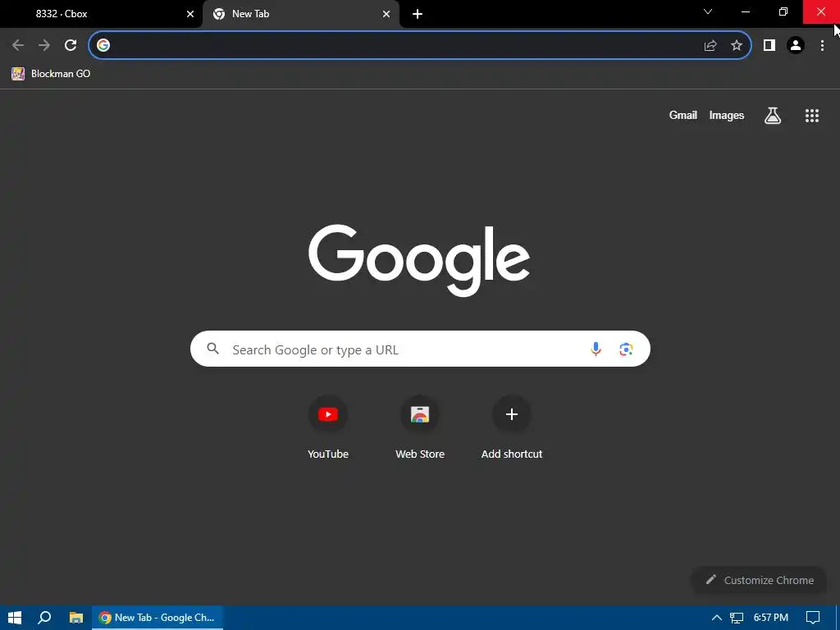Open File Explorer from taskbar
The width and height of the screenshot is (840, 630).
click(x=76, y=618)
